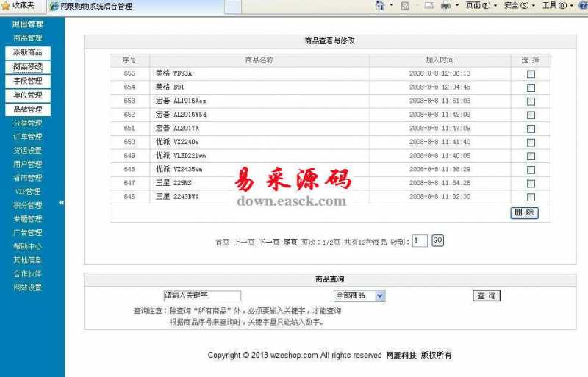Select checkbox for 宏碁 AL1916Aex row
588x377 pixels.
pyautogui.click(x=531, y=101)
